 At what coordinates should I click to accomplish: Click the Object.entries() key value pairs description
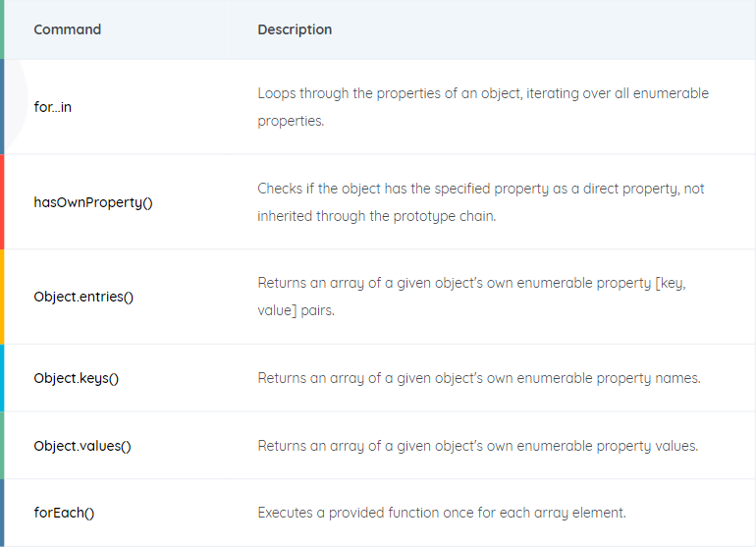coord(471,297)
